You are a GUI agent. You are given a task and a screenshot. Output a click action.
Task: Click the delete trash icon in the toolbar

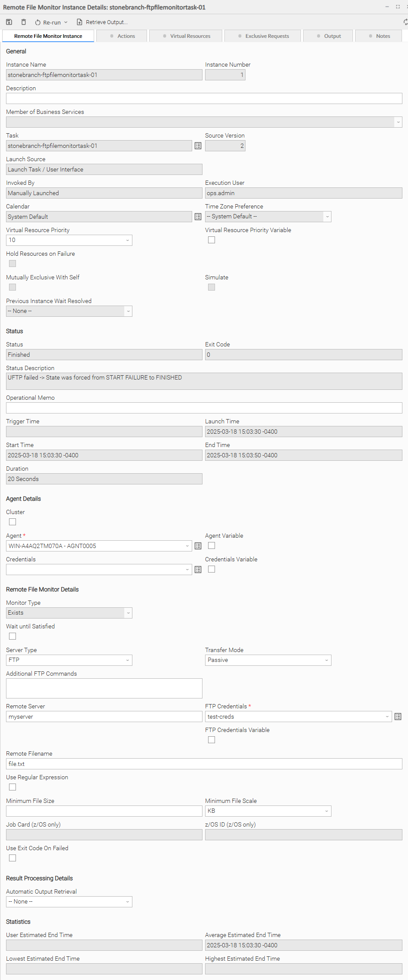pos(24,22)
